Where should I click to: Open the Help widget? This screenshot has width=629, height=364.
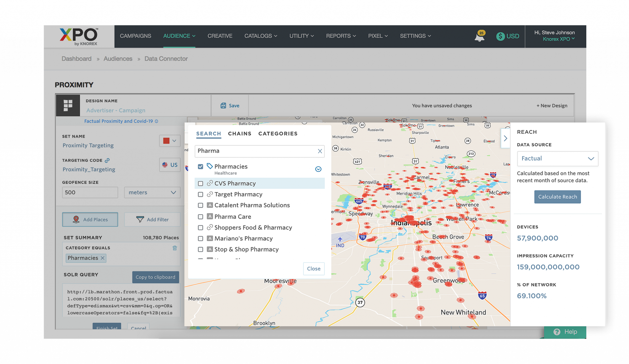pos(565,331)
